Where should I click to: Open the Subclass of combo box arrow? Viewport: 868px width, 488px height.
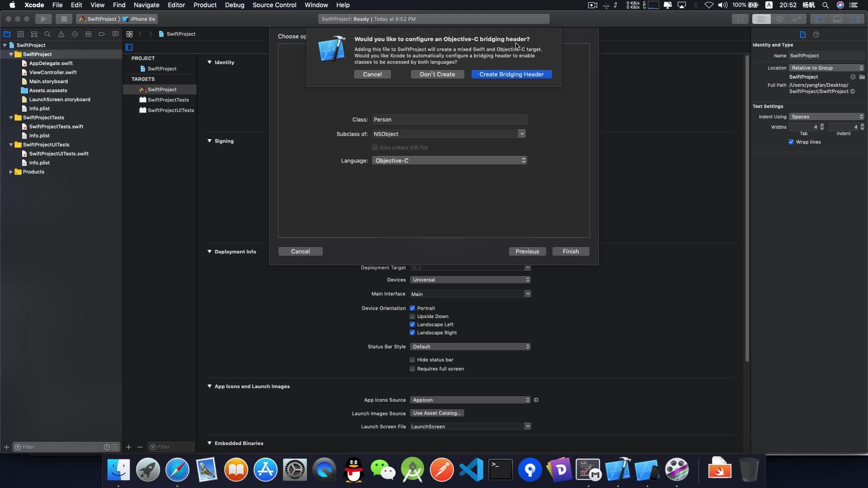522,134
